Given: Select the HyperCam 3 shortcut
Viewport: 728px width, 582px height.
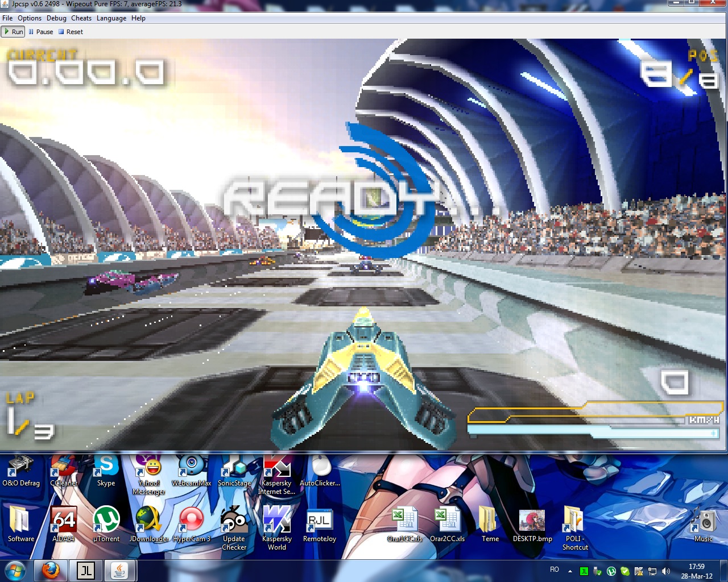Looking at the screenshot, I should (192, 524).
